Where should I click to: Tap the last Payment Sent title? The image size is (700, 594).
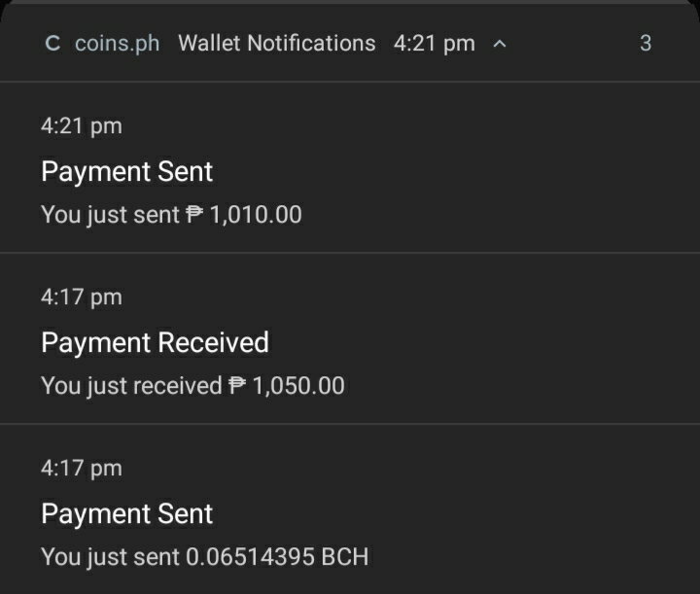(126, 514)
